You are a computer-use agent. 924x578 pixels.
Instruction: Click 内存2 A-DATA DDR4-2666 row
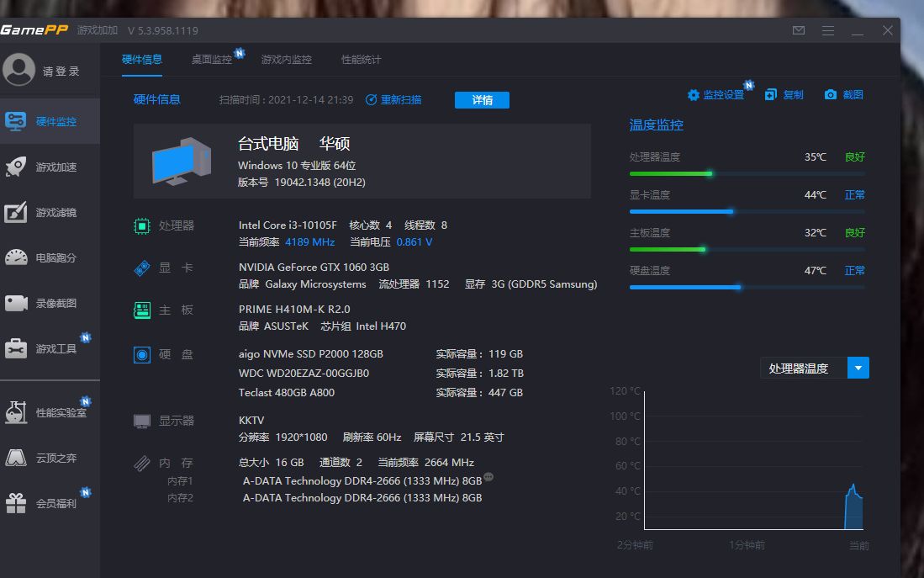pyautogui.click(x=362, y=498)
